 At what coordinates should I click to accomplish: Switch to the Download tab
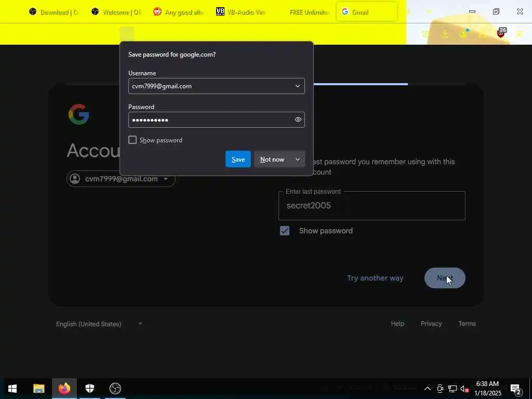[54, 12]
